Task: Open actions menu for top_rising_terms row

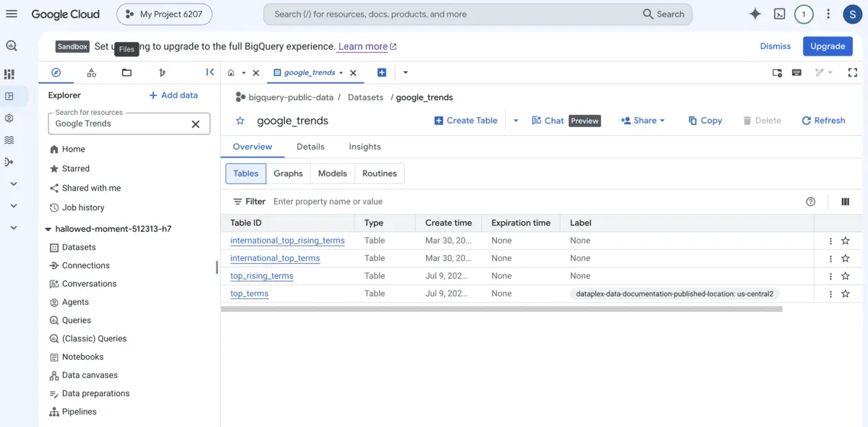Action: pos(830,276)
